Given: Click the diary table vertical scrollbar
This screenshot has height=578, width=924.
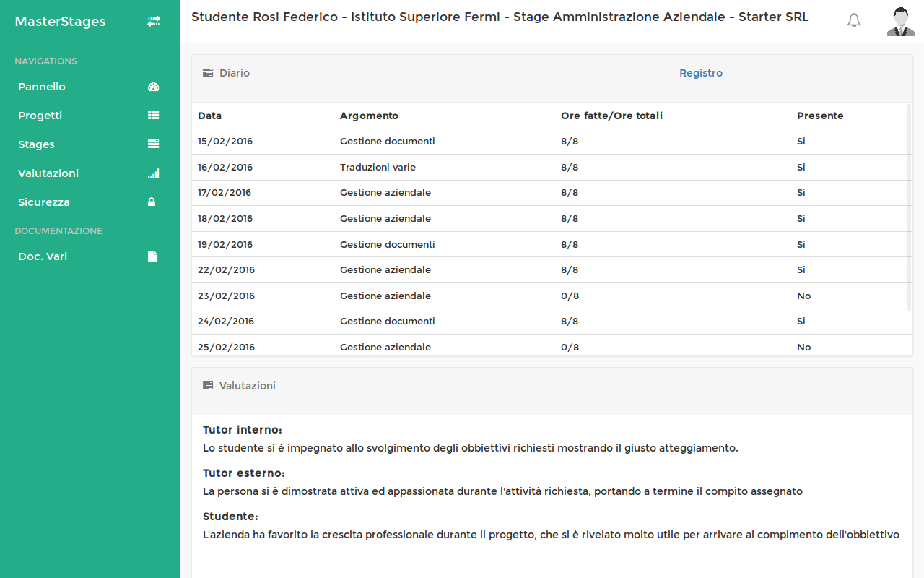Looking at the screenshot, I should 909,207.
